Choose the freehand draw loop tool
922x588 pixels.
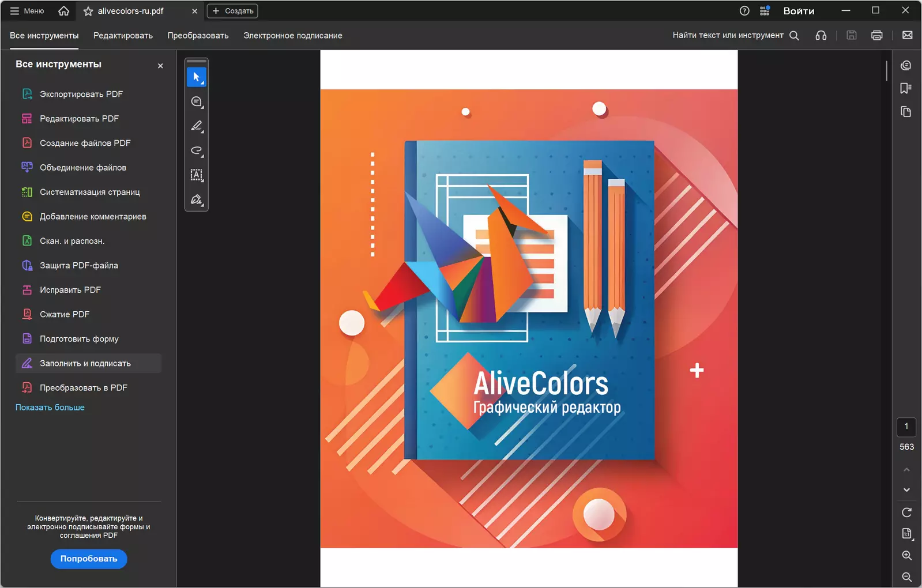197,150
